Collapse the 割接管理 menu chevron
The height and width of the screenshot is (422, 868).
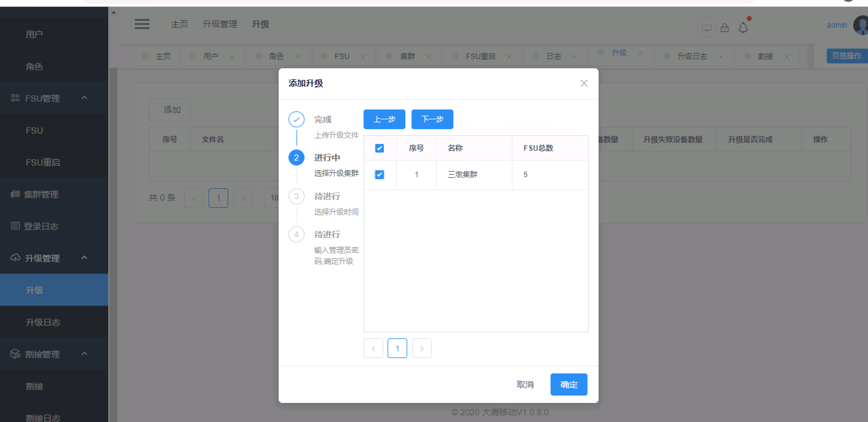point(84,354)
